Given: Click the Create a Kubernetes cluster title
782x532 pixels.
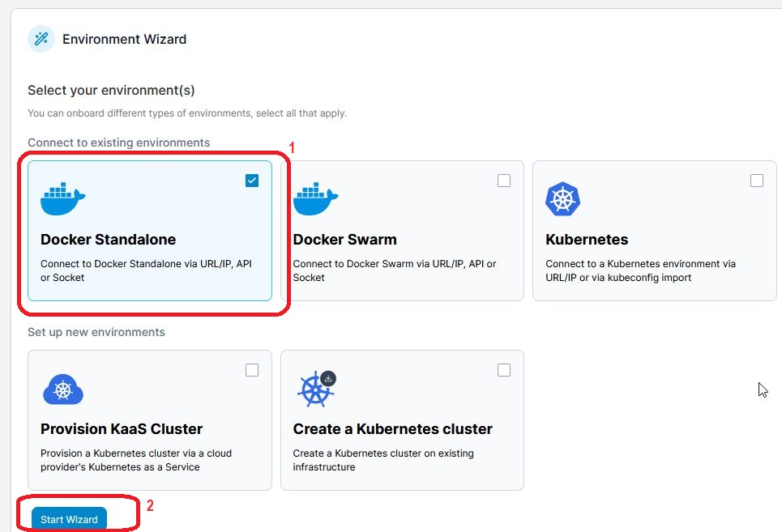Looking at the screenshot, I should (x=392, y=429).
